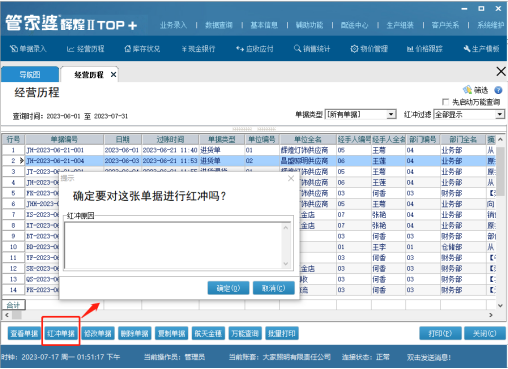
Task: Open the blue help question-mark icon
Action: [498, 90]
